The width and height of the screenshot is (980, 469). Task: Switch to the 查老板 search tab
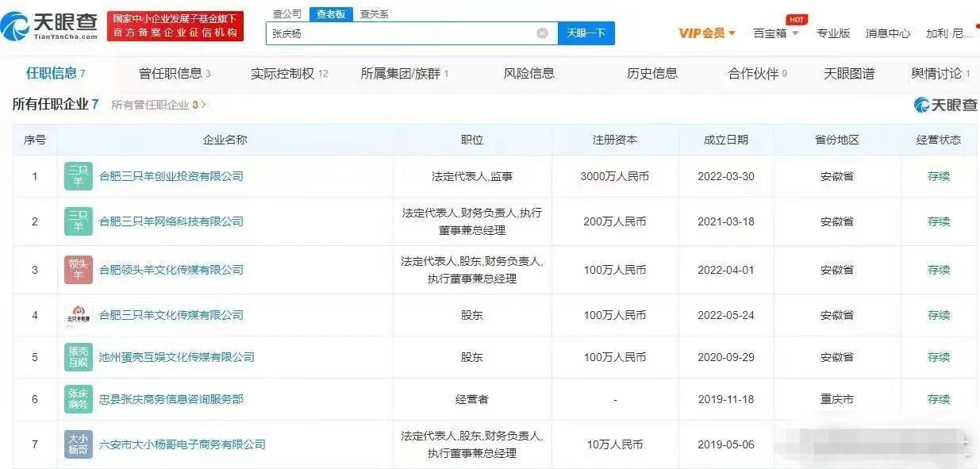331,13
